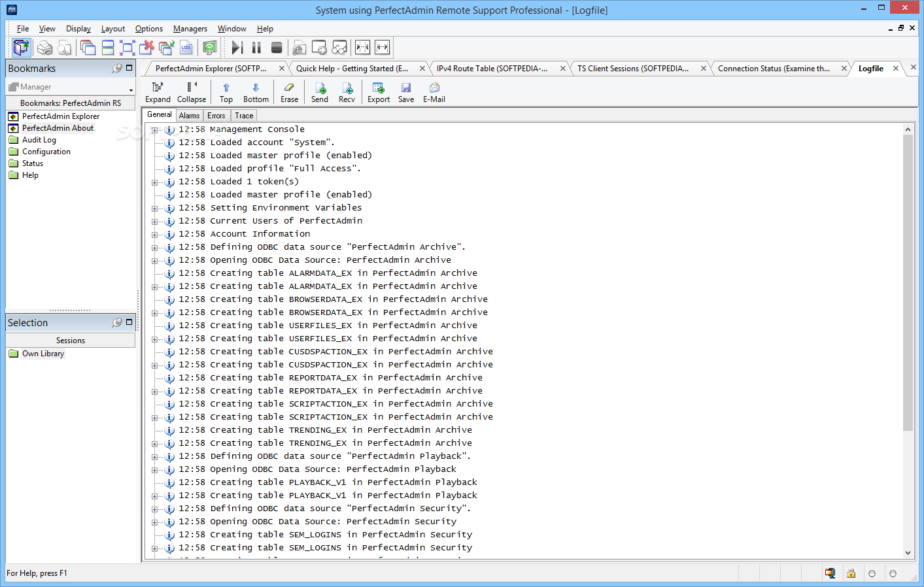
Task: Click the window with arrow navigation icon
Action: [x=319, y=48]
